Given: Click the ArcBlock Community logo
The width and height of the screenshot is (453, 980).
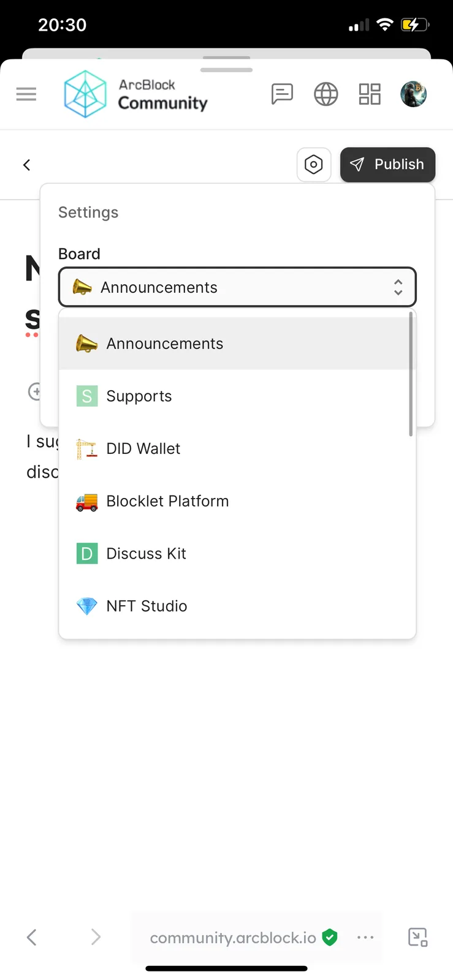Looking at the screenshot, I should coord(136,94).
